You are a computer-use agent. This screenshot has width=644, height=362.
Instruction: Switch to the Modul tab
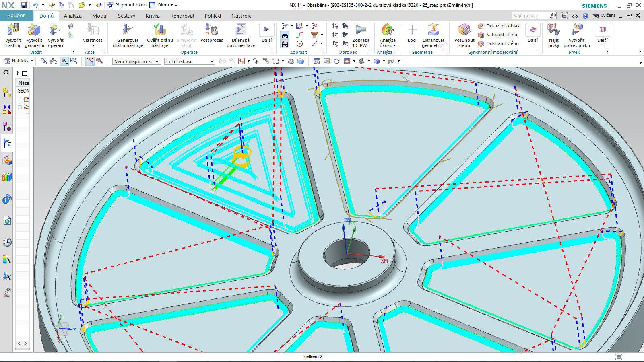pos(100,16)
